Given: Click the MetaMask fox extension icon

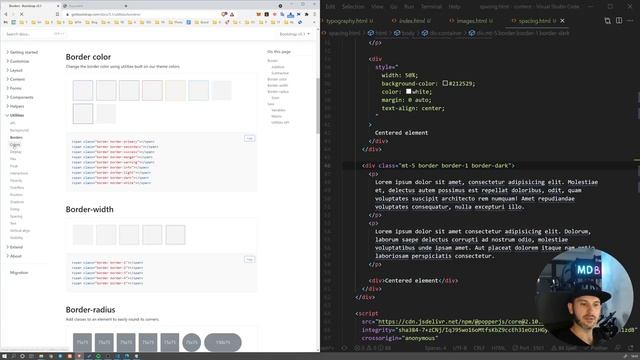Looking at the screenshot, I should click(x=258, y=14).
